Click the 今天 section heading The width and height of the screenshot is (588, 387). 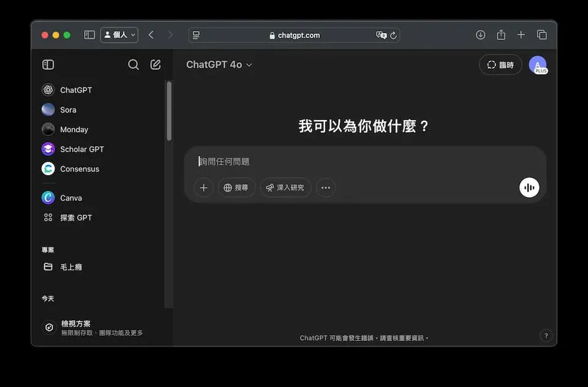pyautogui.click(x=48, y=299)
